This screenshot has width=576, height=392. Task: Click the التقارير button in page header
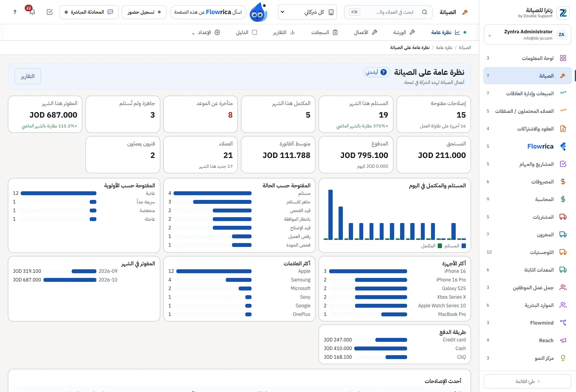pos(28,76)
